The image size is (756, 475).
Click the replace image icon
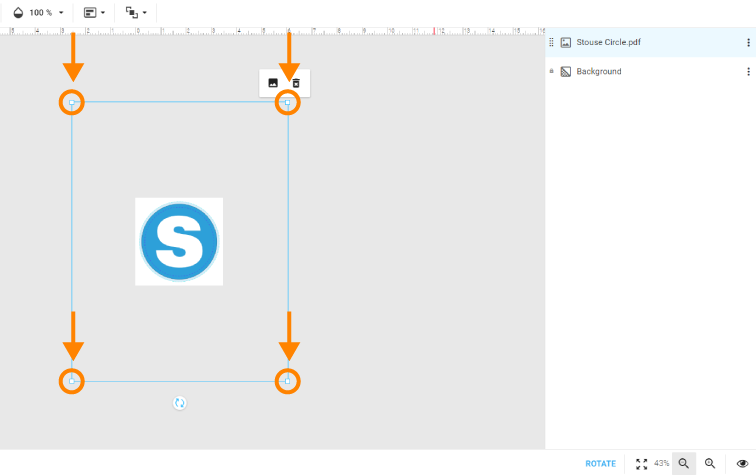coord(273,83)
